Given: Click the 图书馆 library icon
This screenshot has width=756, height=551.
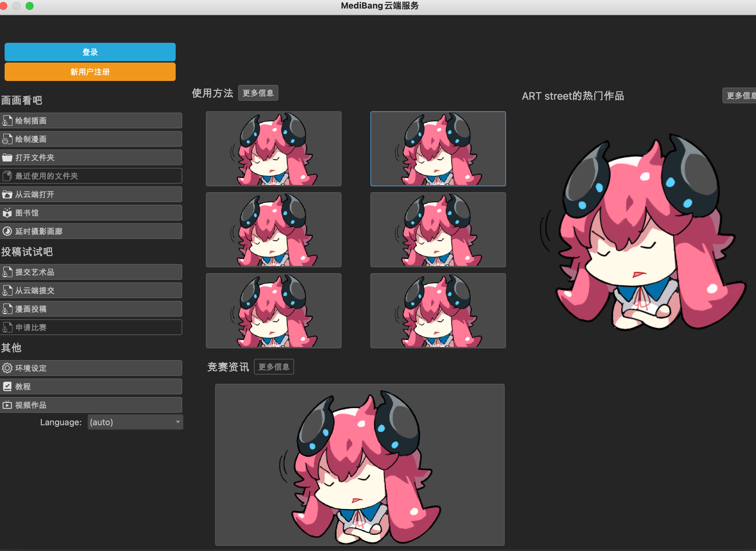Looking at the screenshot, I should [x=7, y=213].
